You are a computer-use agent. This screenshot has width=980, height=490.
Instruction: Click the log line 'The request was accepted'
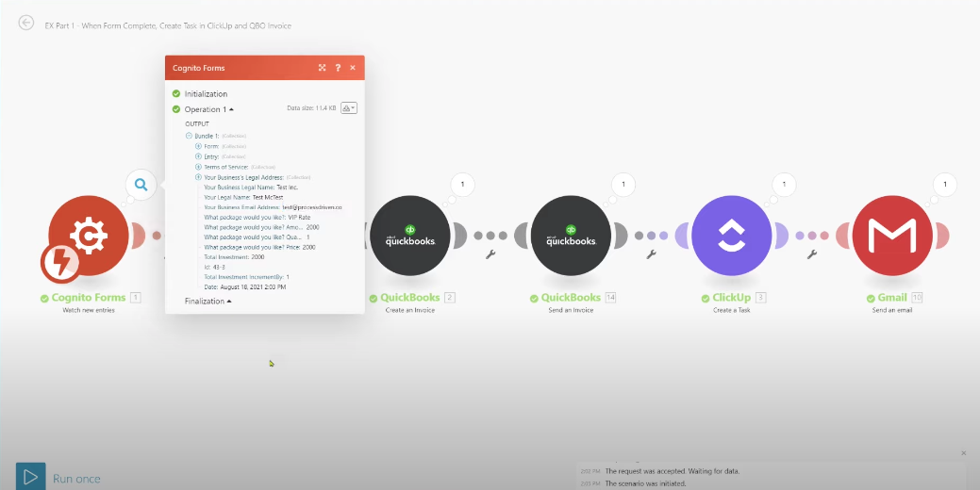point(672,471)
